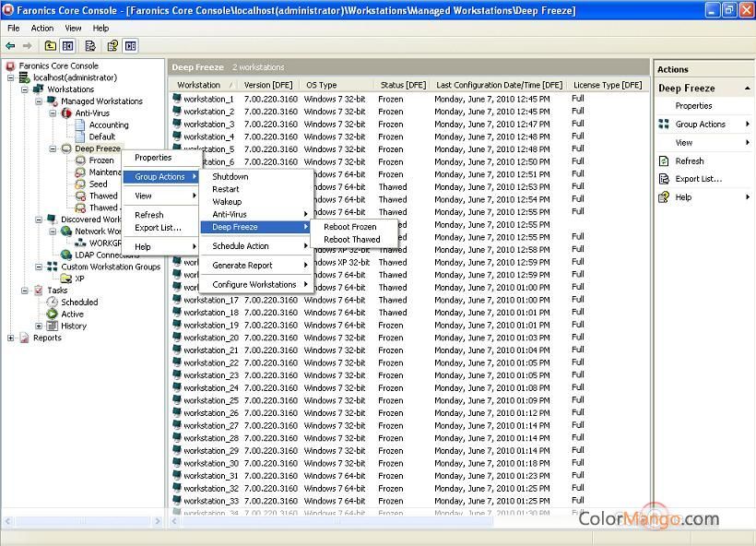The width and height of the screenshot is (756, 546).
Task: Sort by the OS Type column header
Action: [x=337, y=85]
